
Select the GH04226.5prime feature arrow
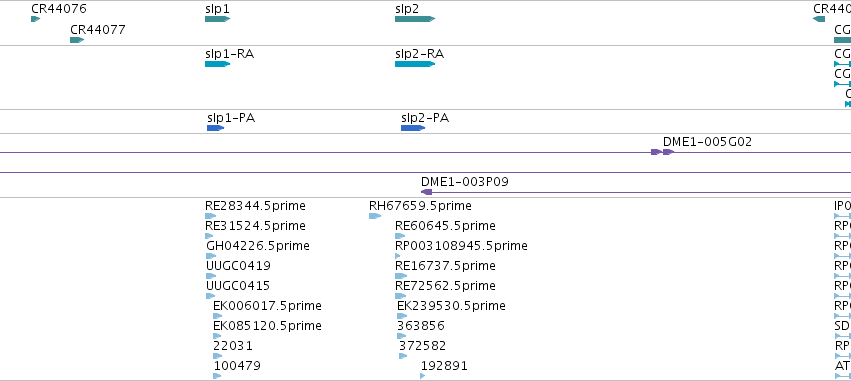pyautogui.click(x=211, y=256)
